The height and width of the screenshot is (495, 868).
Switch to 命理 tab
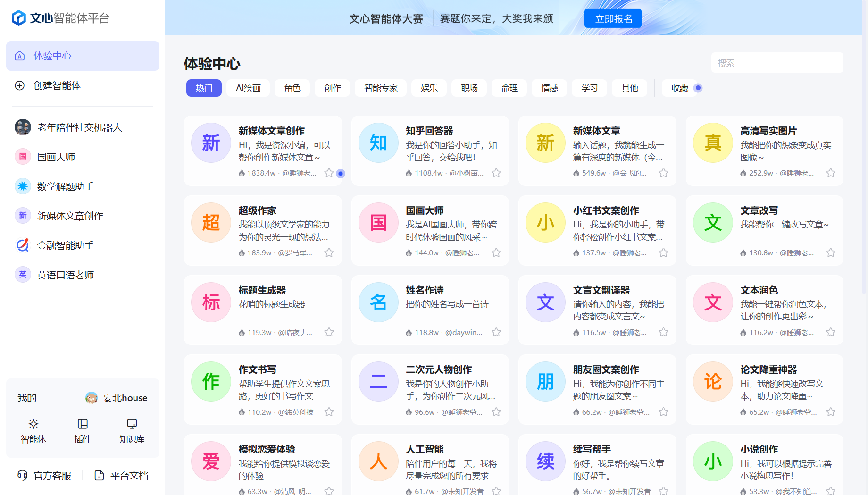tap(509, 88)
